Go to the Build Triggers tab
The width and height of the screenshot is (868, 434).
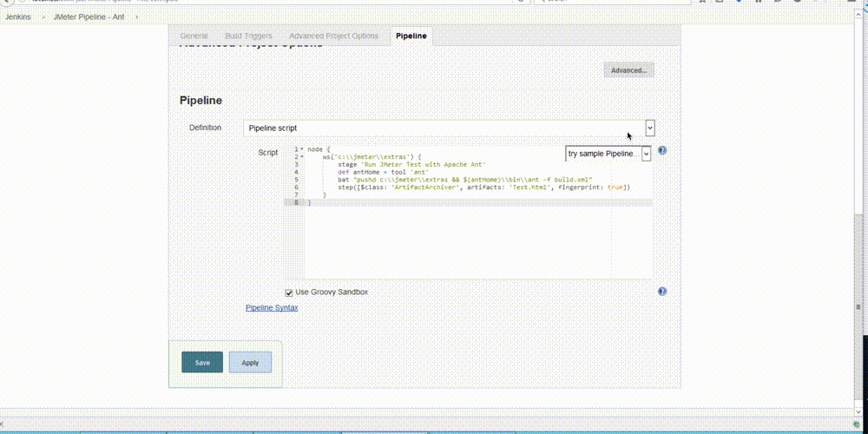click(248, 36)
